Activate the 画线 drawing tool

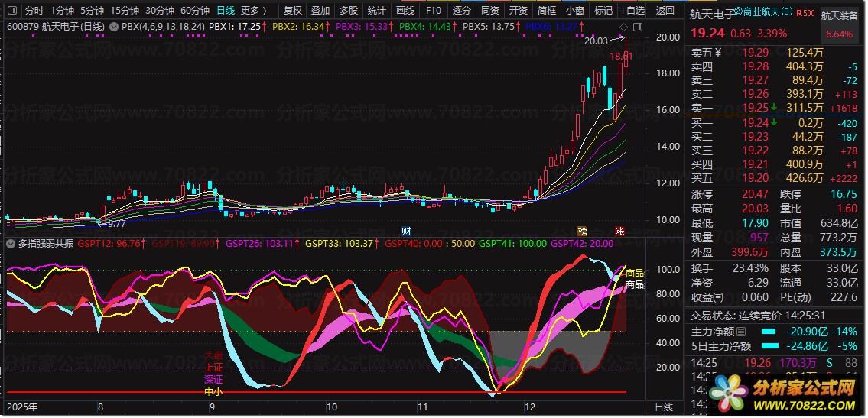tap(405, 10)
